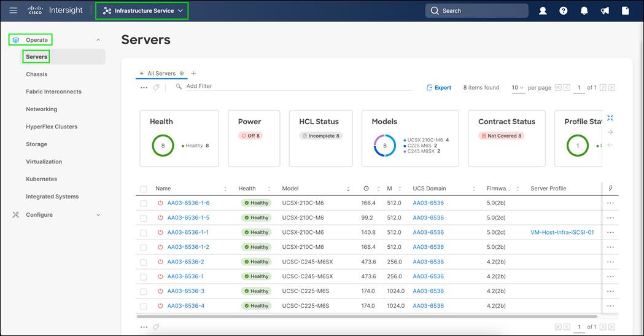644x336 pixels.
Task: Open the VM-Host-Infra-iSCSI-01 server profile link
Action: [x=562, y=232]
